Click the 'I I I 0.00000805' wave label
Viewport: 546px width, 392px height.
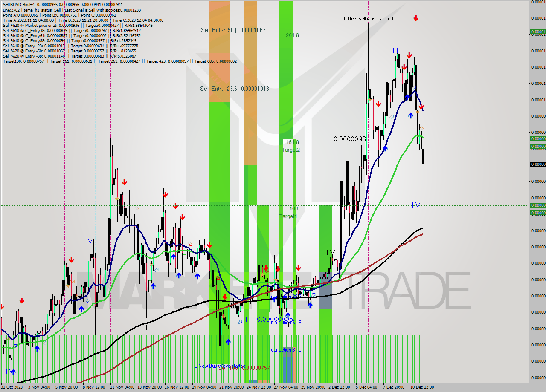269,319
